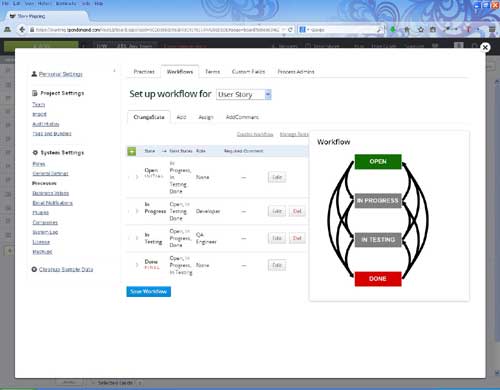
Task: Click the Personal Settings user icon
Action: tap(34, 74)
